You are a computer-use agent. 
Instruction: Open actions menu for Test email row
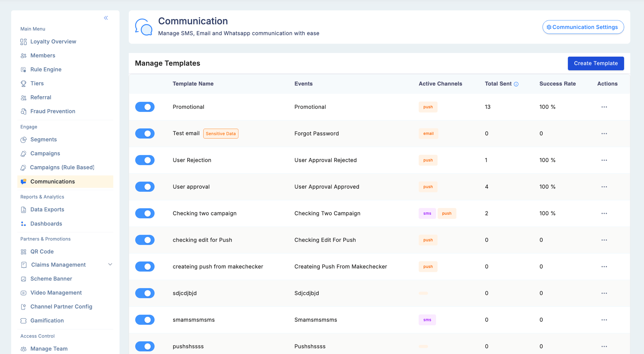click(604, 133)
